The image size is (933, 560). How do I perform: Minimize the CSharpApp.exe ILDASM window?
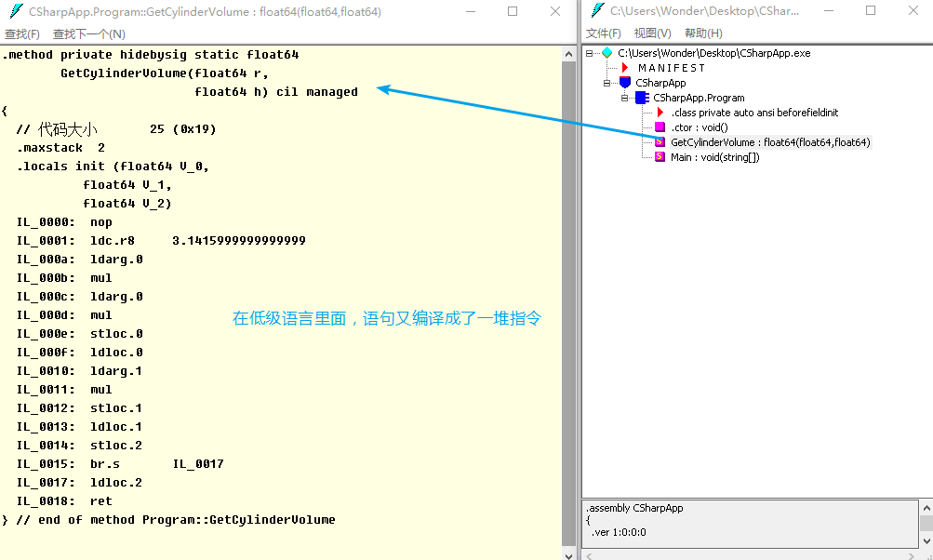(828, 11)
